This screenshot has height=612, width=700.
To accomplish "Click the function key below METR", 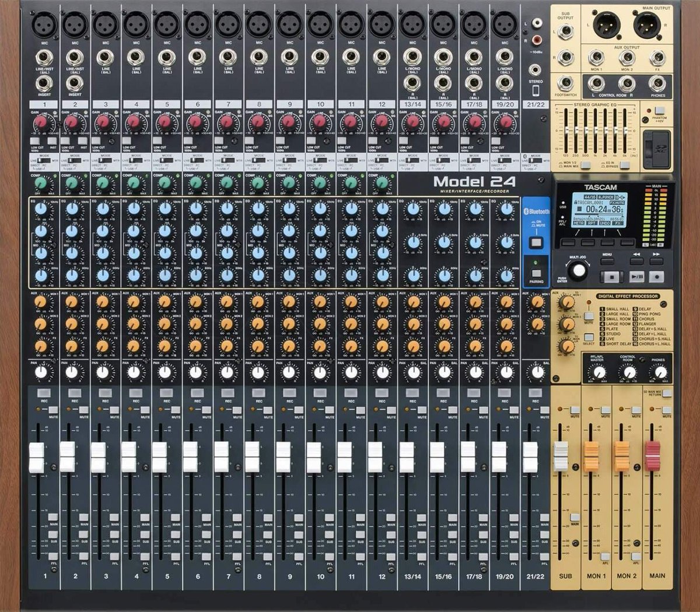I will tap(568, 242).
